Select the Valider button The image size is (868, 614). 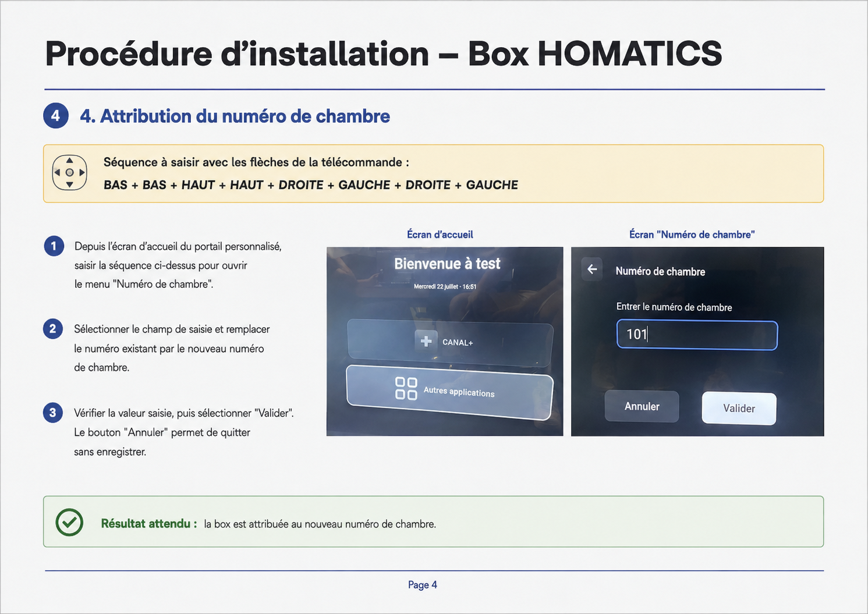739,409
